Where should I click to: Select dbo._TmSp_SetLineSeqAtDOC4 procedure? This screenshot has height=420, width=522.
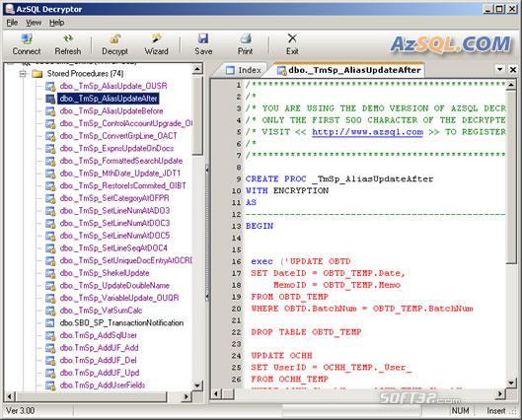113,248
